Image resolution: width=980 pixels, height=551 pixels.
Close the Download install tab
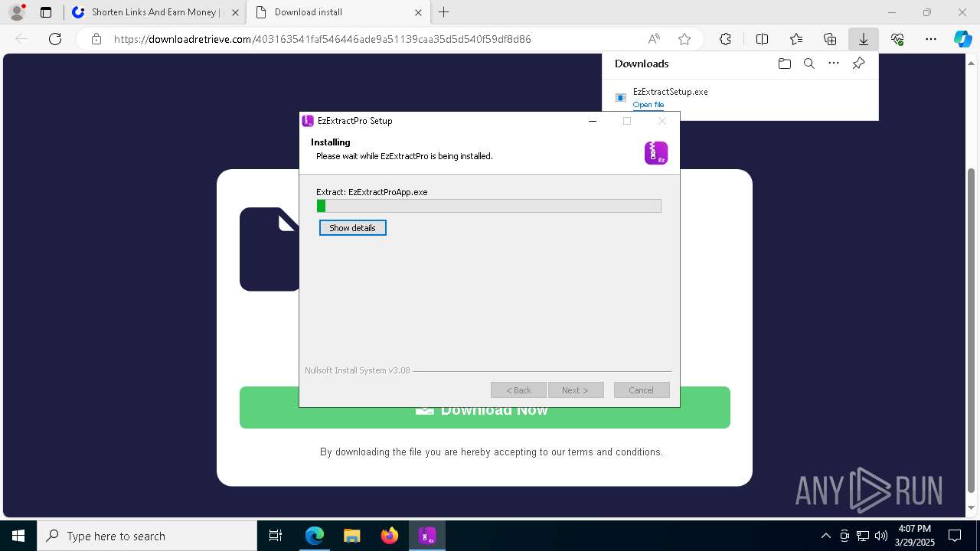[x=418, y=12]
